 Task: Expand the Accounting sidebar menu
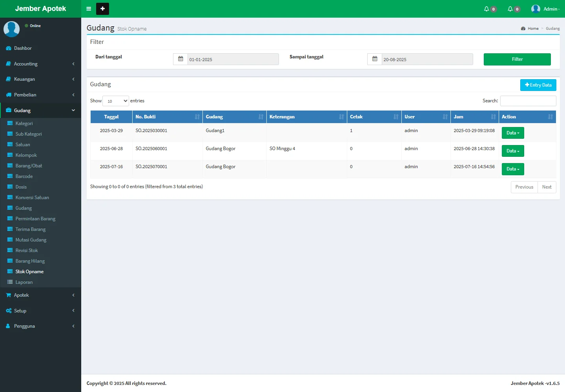40,64
